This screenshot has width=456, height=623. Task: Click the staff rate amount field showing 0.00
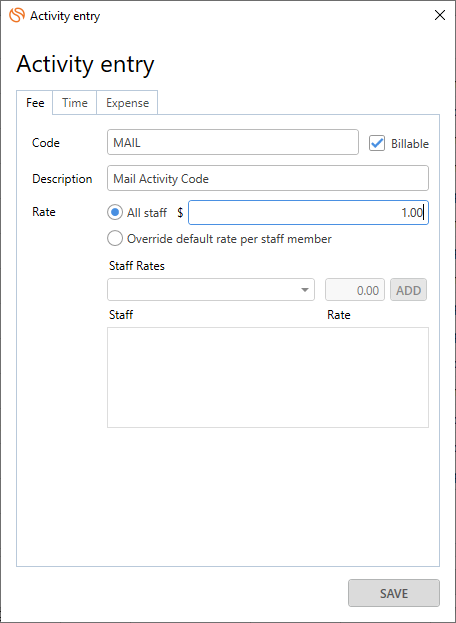coord(355,290)
